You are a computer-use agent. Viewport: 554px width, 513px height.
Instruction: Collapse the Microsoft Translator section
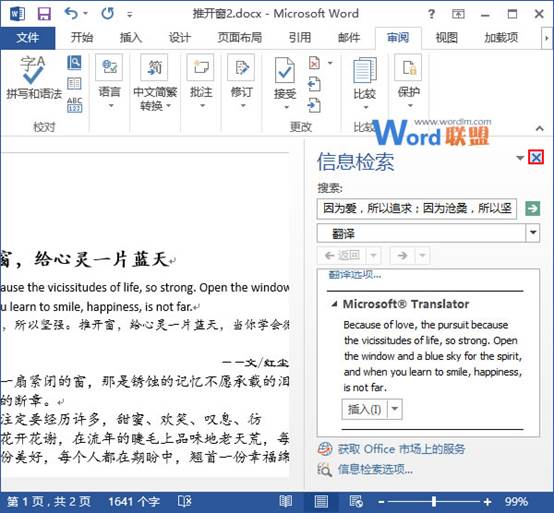tap(334, 304)
